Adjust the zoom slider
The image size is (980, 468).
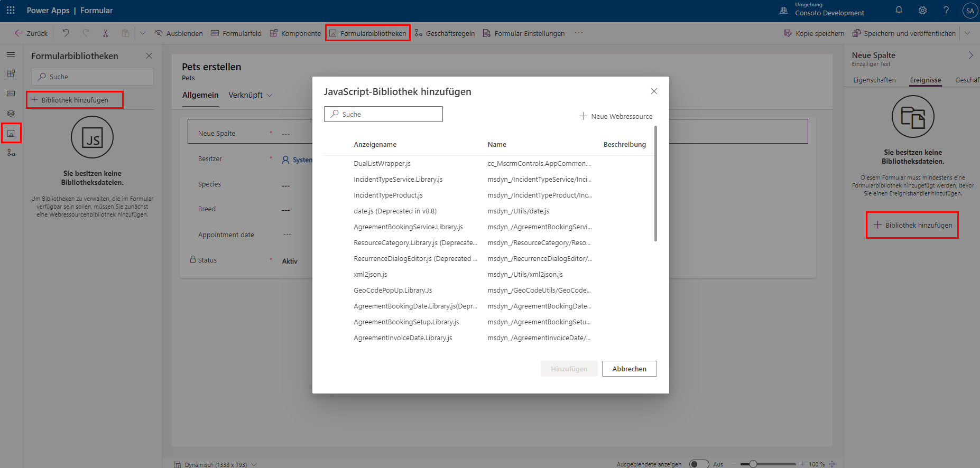click(x=769, y=464)
